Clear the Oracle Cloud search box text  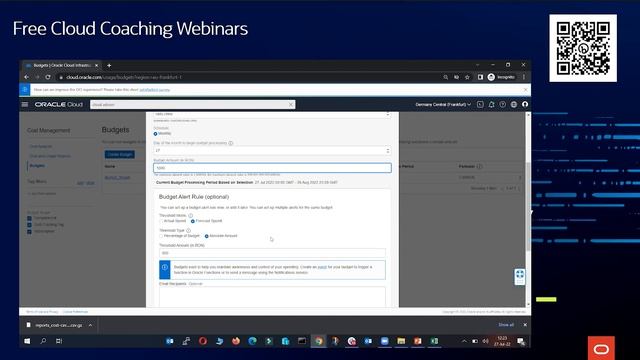coord(291,104)
